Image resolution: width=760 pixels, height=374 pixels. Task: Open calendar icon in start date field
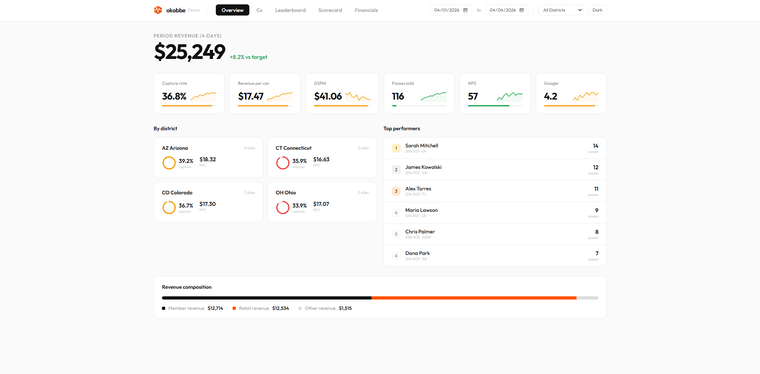pyautogui.click(x=465, y=10)
